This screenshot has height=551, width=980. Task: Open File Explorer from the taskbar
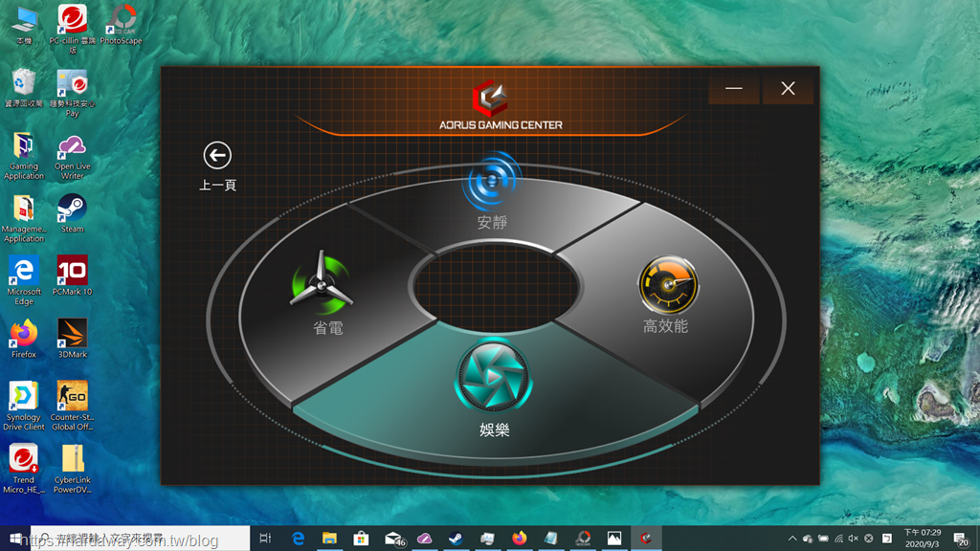pyautogui.click(x=329, y=539)
